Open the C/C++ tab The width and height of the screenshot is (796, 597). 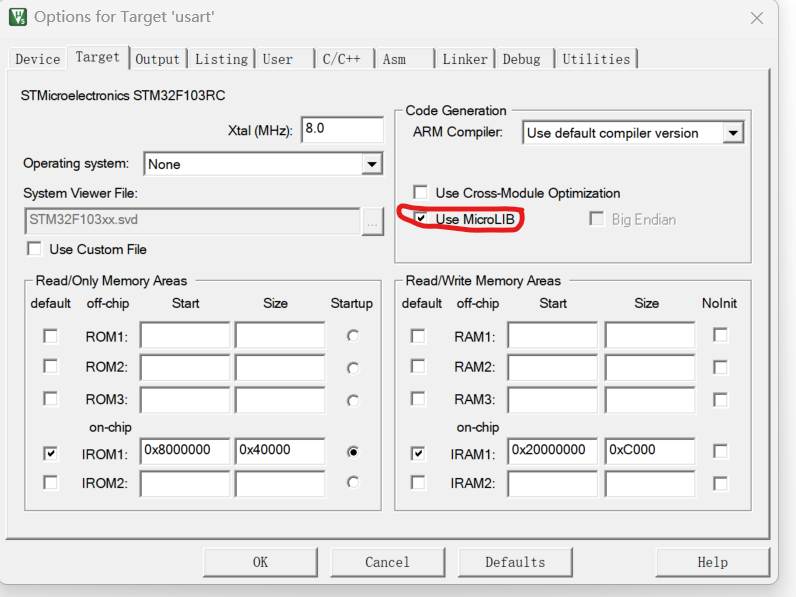344,59
